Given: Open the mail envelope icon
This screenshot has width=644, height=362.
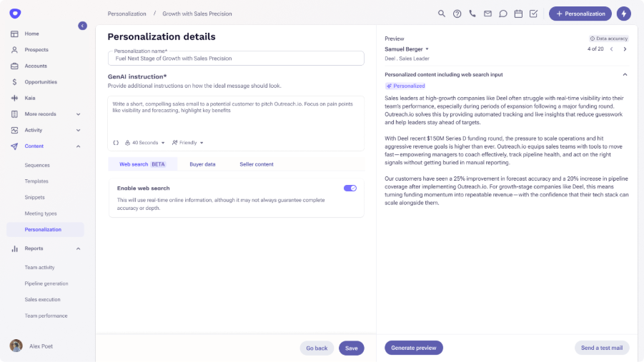Looking at the screenshot, I should [487, 14].
